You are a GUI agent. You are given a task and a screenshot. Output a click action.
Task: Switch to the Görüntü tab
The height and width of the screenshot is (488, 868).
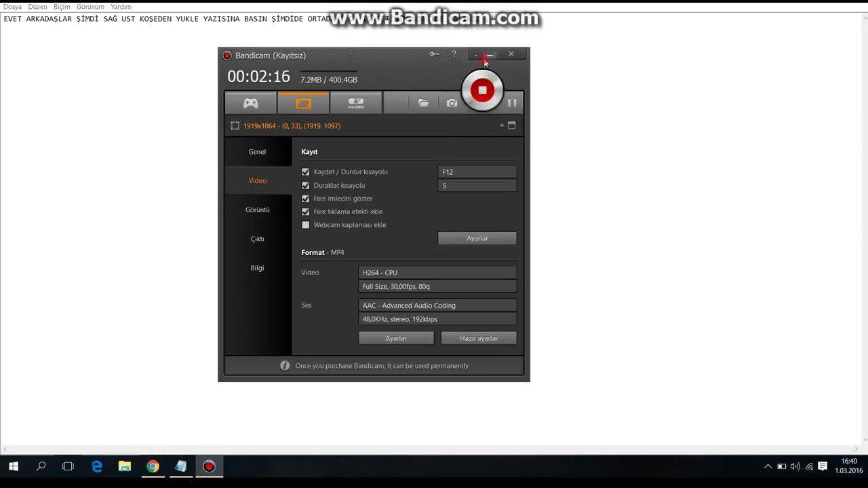(x=258, y=210)
